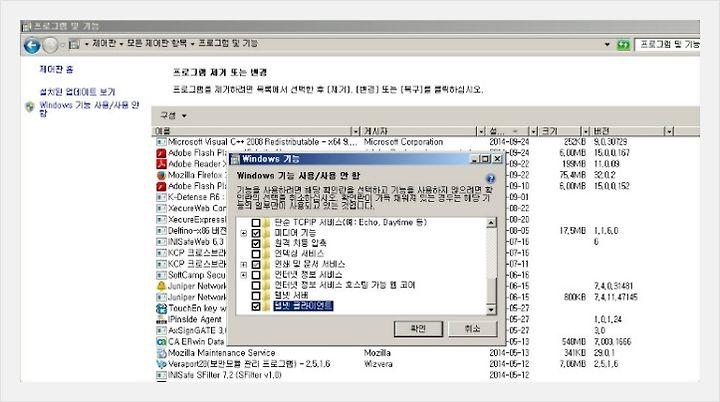The width and height of the screenshot is (720, 402).
Task: Click the folder icon in the address bar
Action: point(74,45)
